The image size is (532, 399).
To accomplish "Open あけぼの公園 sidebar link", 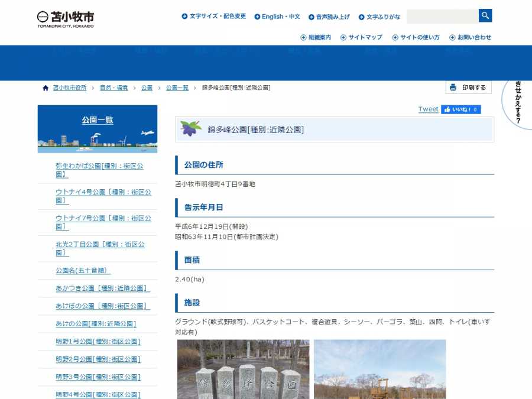I will point(103,306).
